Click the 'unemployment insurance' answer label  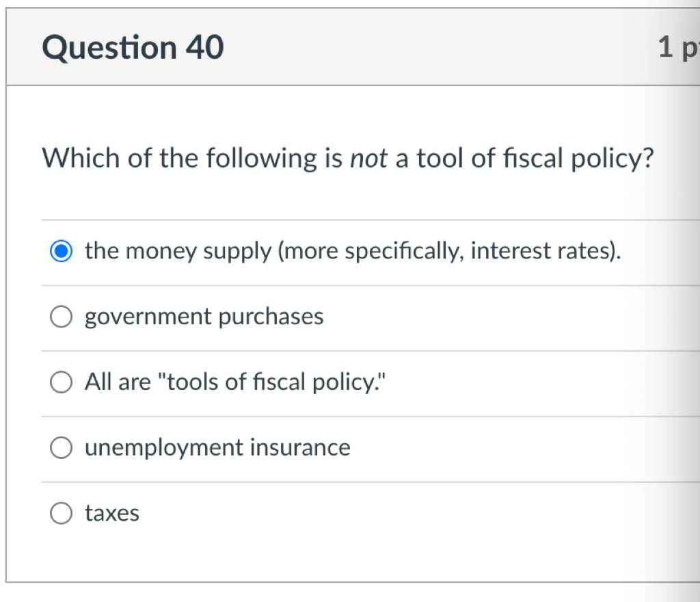coord(217,448)
